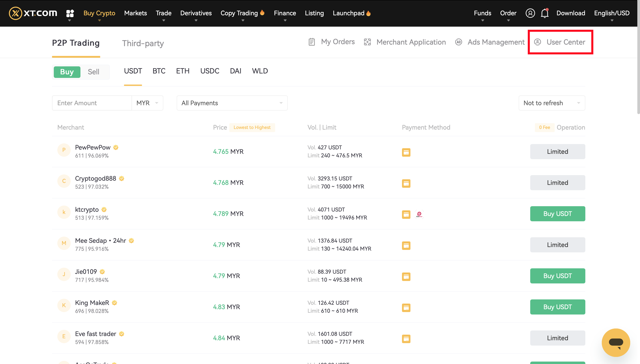640x364 pixels.
Task: Click the Enter Amount input field
Action: point(92,103)
